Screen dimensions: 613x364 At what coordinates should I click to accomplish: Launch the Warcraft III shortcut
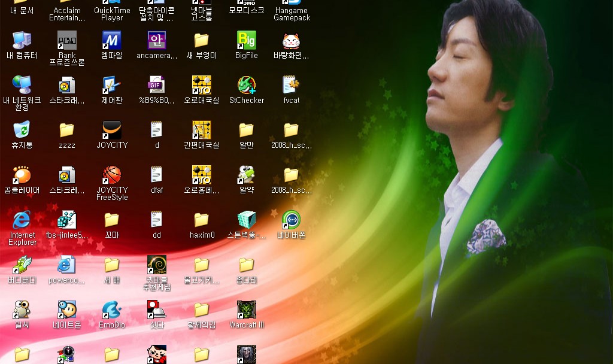[x=246, y=310]
